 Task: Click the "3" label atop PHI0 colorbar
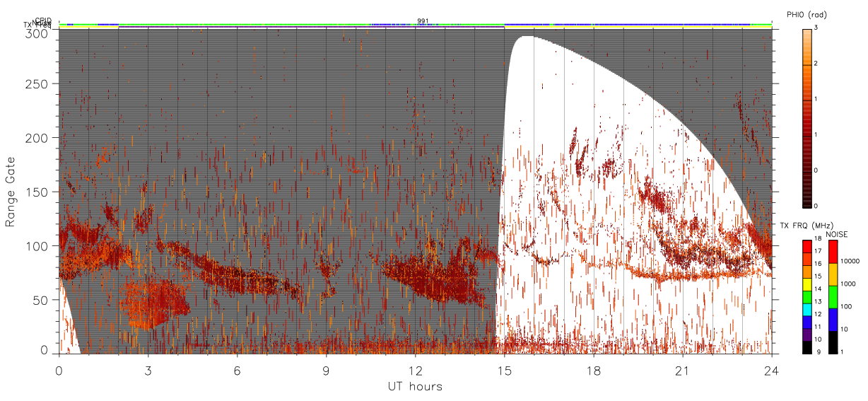click(x=816, y=29)
